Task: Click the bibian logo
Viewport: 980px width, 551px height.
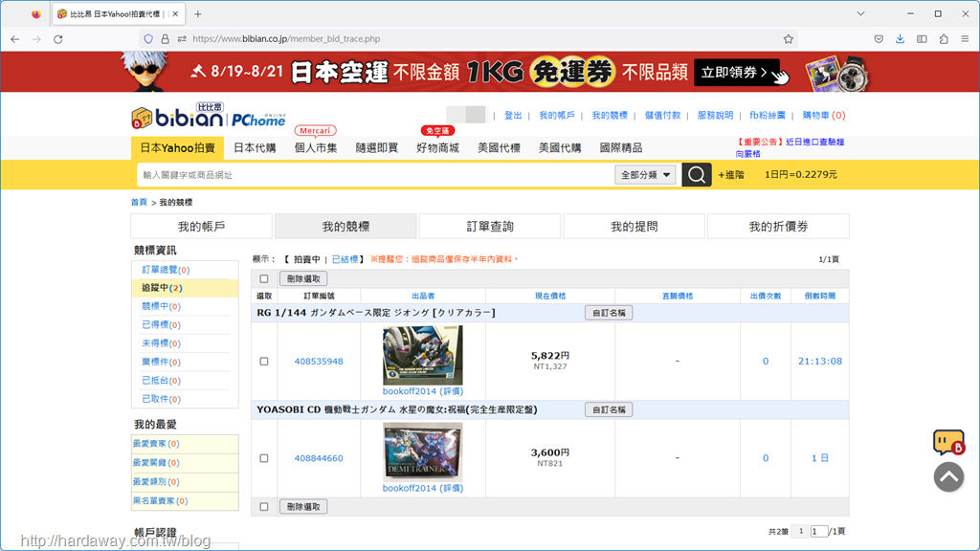Action: click(x=177, y=117)
